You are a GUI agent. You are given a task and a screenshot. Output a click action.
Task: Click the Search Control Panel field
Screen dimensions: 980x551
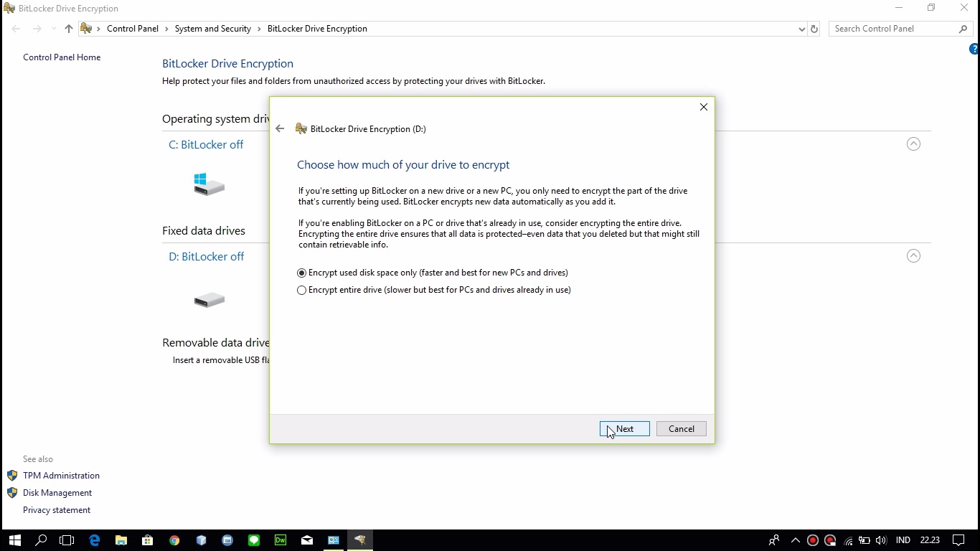pos(894,29)
